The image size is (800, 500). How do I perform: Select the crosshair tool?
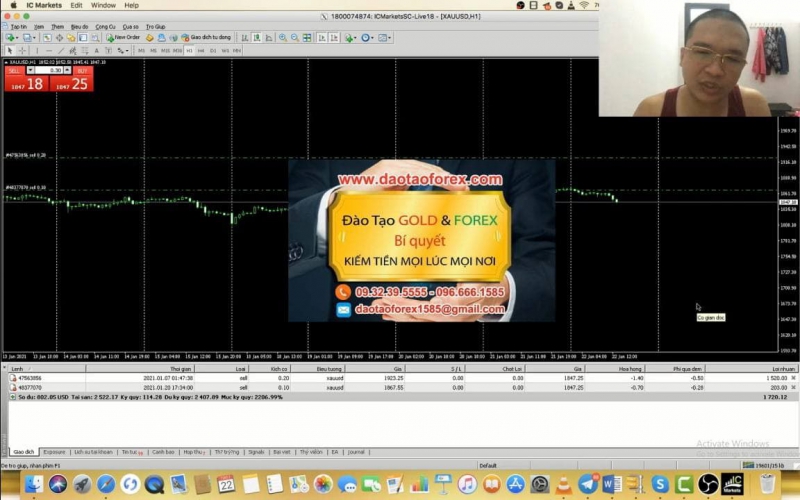pos(22,51)
